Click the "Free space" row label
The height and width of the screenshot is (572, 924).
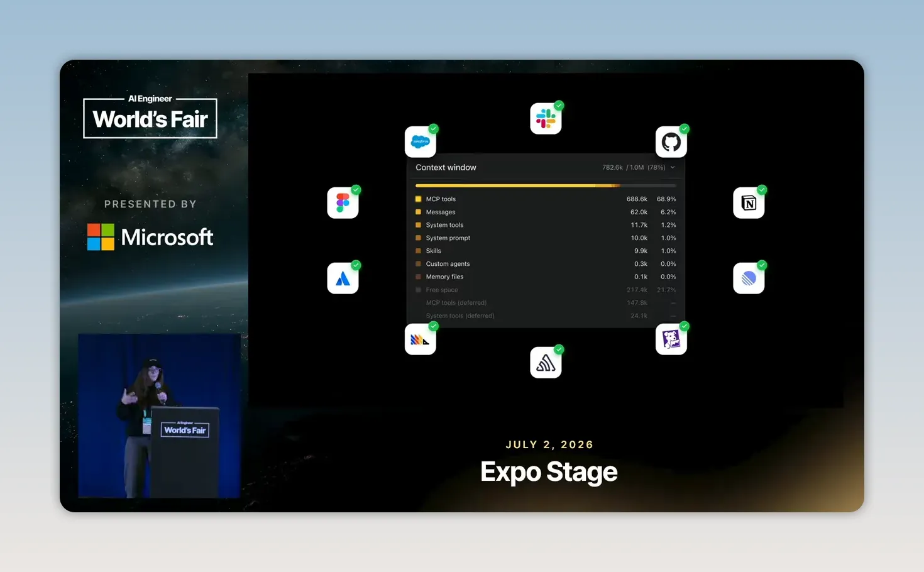point(442,290)
